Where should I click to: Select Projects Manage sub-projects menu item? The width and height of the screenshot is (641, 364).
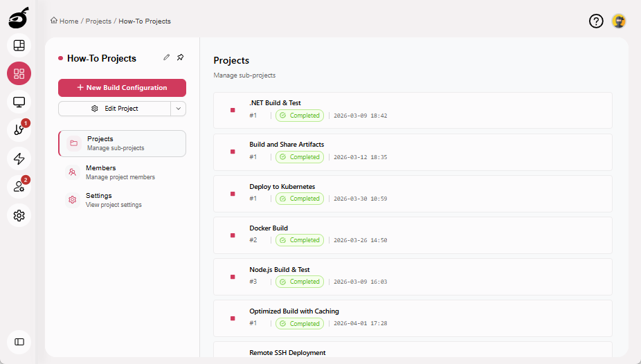click(x=123, y=143)
